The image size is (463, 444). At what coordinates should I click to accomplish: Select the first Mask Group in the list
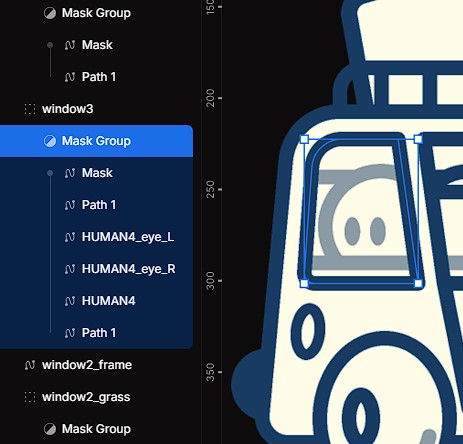96,13
